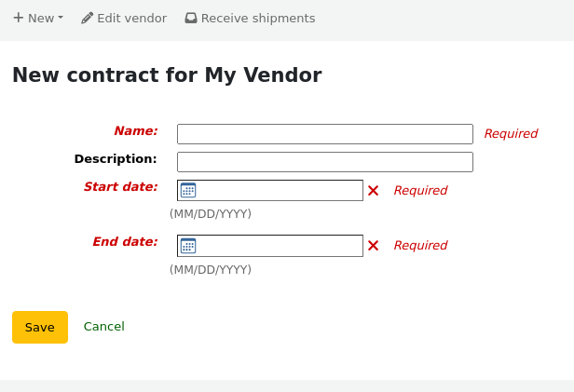The height and width of the screenshot is (392, 574).
Task: Clear the Start date with the red X
Action: pos(373,190)
